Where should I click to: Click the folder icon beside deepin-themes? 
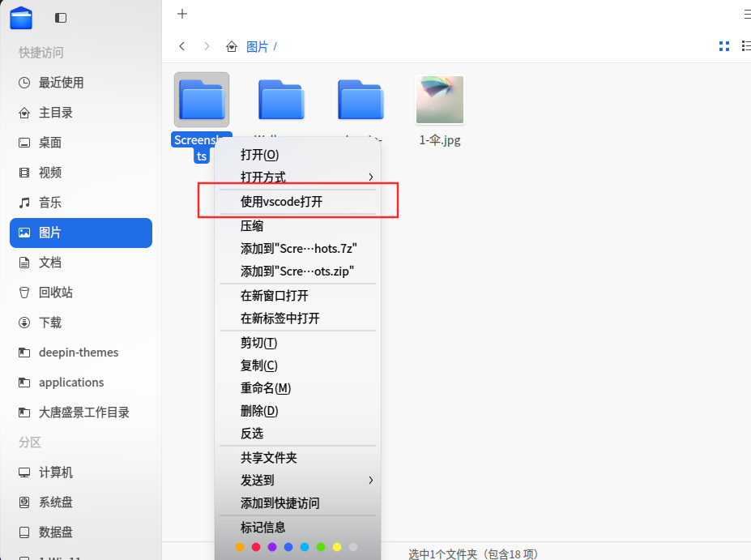(x=24, y=353)
